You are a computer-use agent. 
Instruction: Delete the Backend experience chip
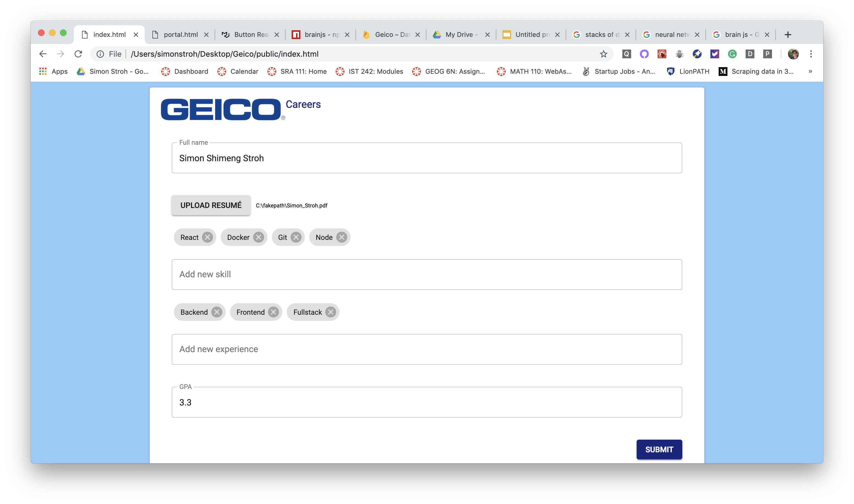point(217,312)
